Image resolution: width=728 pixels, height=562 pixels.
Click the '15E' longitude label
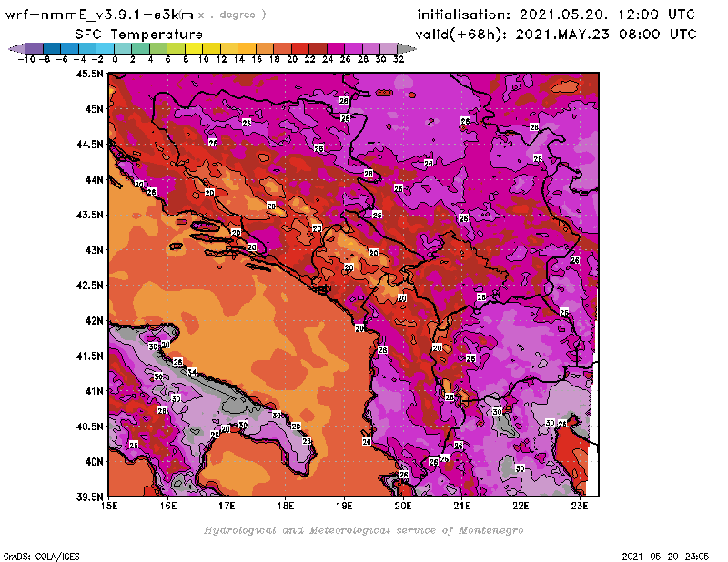tap(109, 506)
